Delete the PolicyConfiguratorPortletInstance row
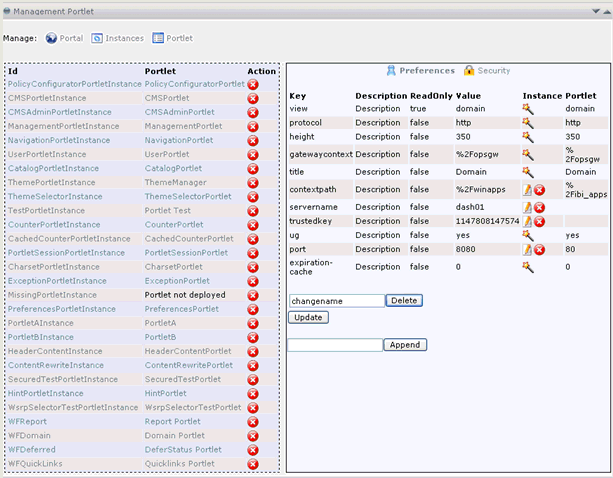The image size is (613, 478). coord(253,85)
